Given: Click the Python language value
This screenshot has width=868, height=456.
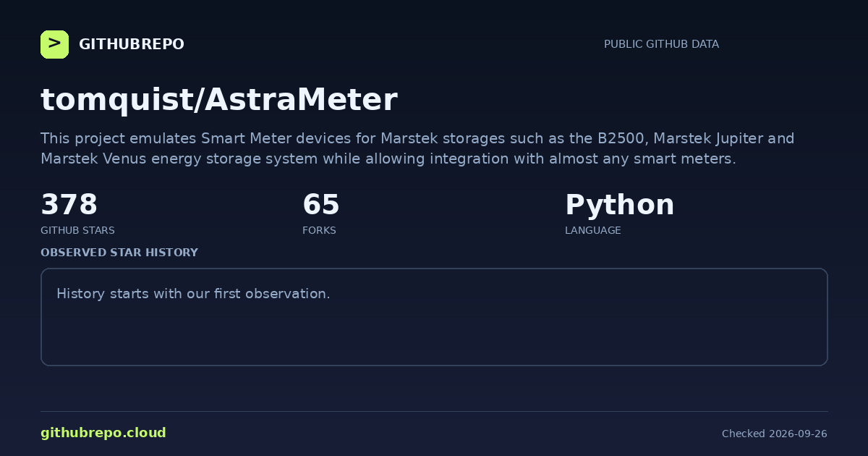Looking at the screenshot, I should [619, 205].
